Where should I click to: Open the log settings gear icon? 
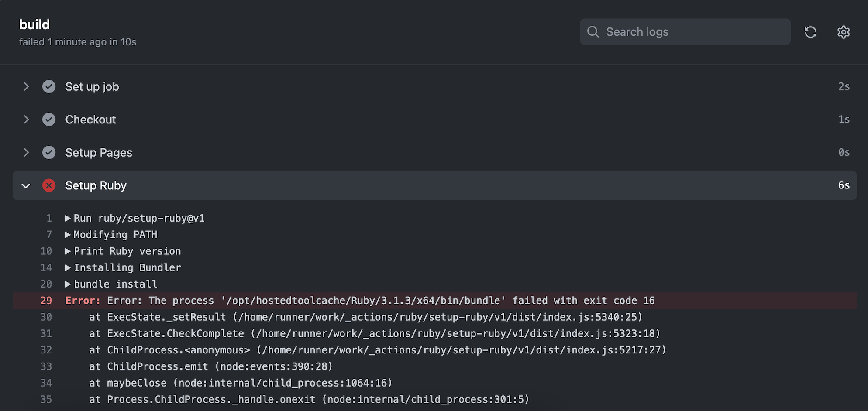(x=844, y=32)
